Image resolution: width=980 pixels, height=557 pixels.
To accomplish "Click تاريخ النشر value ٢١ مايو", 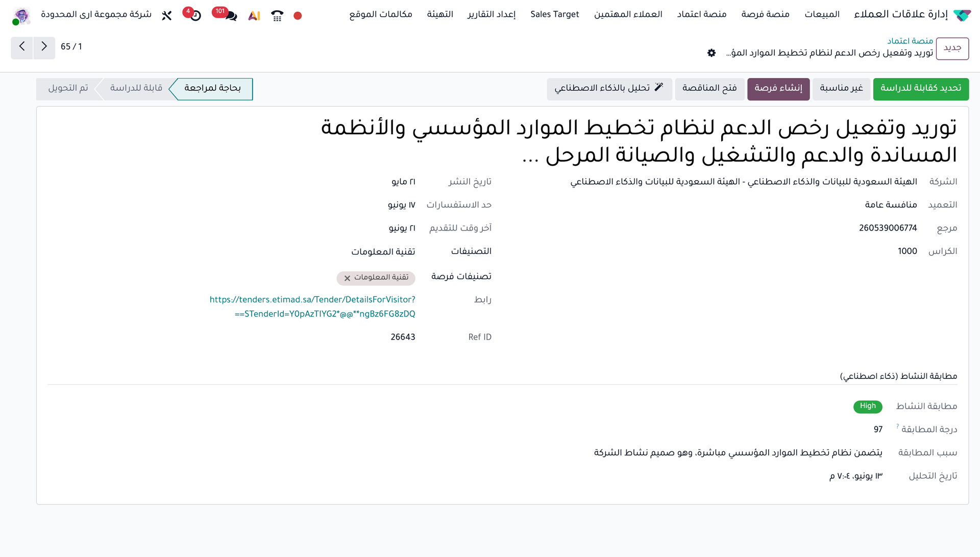I will [403, 182].
